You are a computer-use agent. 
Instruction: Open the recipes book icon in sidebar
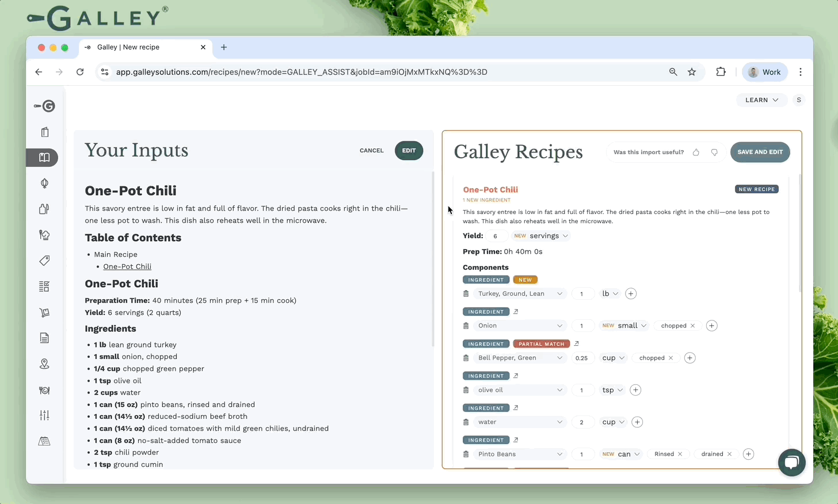pyautogui.click(x=44, y=158)
